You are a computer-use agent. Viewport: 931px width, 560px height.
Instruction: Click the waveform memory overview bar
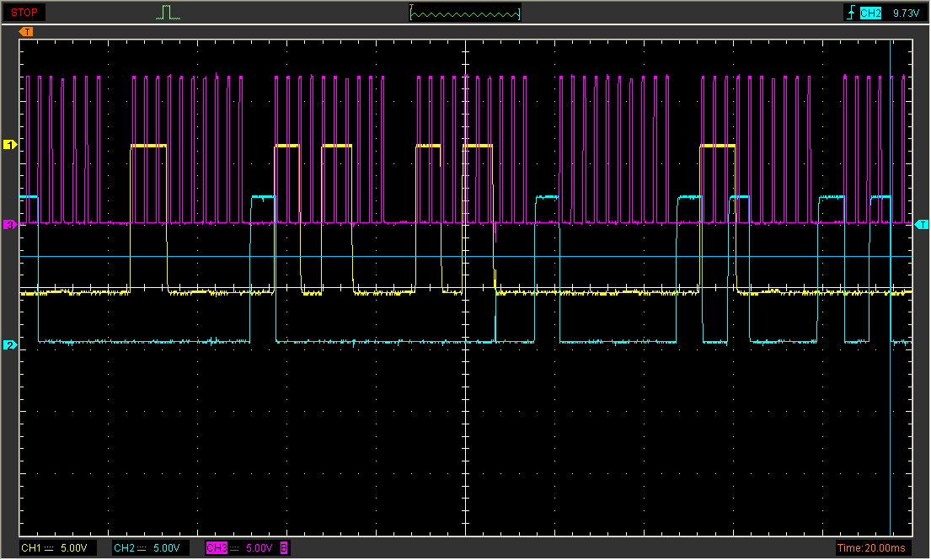pos(465,13)
